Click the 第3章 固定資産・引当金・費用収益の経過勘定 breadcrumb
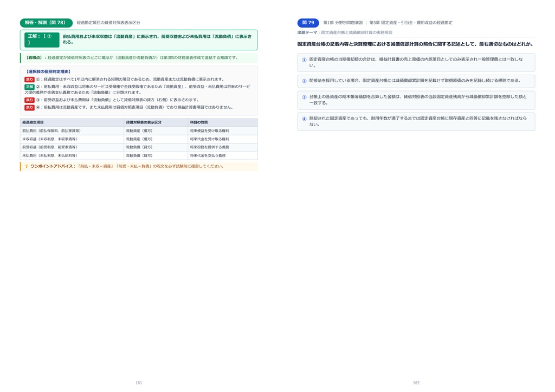Image resolution: width=555 pixels, height=392 pixels. 411,23
